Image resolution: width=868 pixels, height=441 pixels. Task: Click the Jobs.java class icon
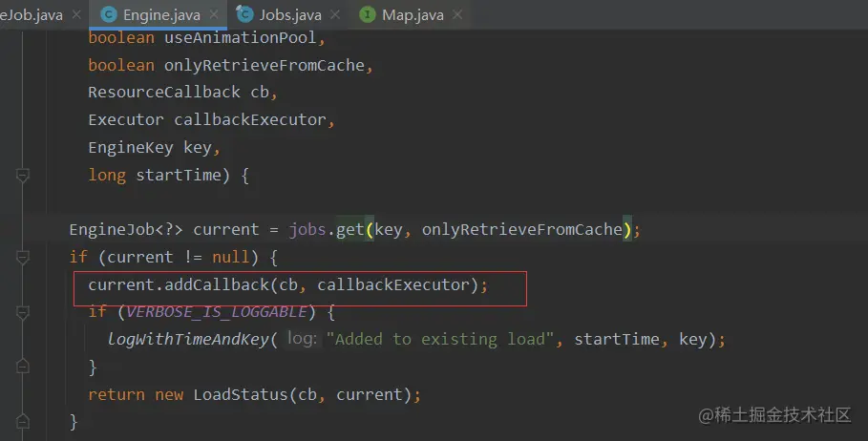(244, 13)
